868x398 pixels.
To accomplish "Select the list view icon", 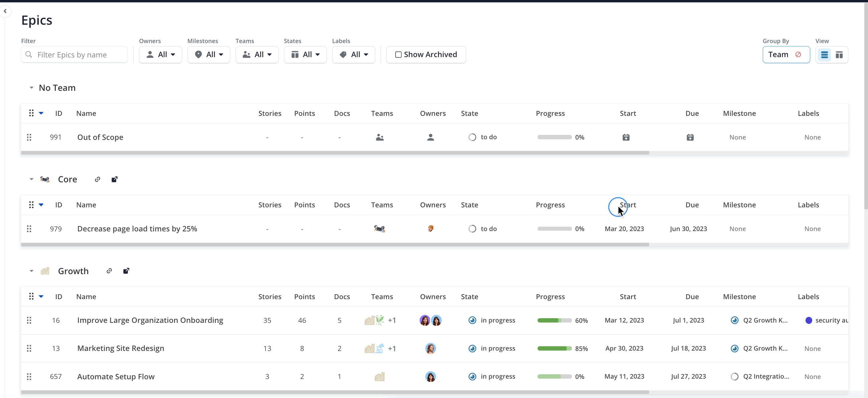I will tap(824, 54).
